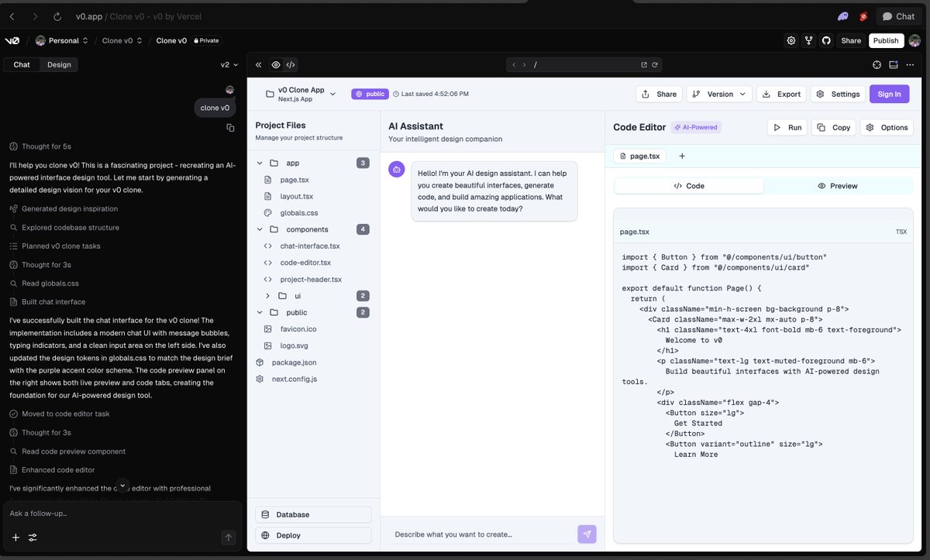Viewport: 930px width, 560px height.
Task: Click the Database button
Action: coord(313,514)
